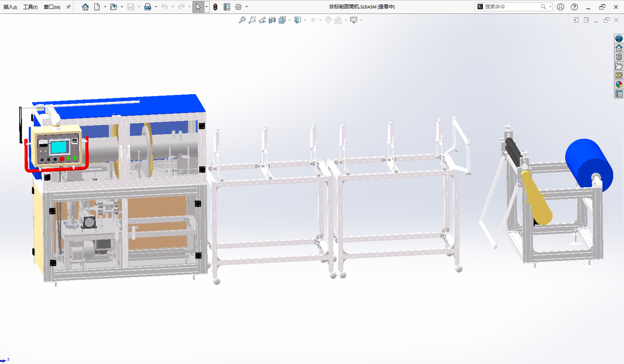Open the user login account icon

pyautogui.click(x=560, y=7)
